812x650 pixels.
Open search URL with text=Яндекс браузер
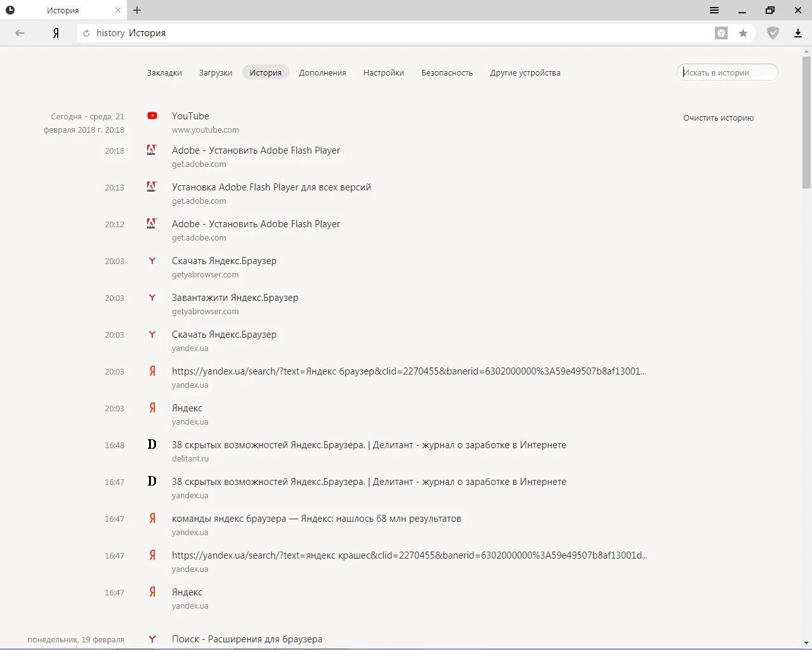click(x=409, y=371)
